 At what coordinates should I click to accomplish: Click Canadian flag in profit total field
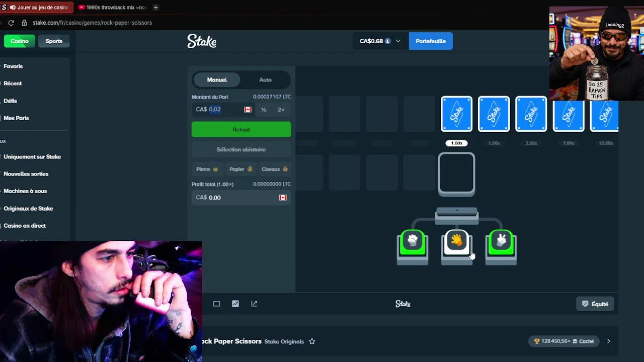click(x=283, y=198)
